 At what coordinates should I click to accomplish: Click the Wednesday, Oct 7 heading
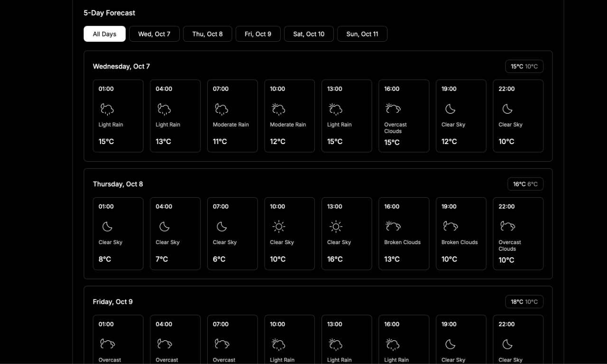click(x=121, y=66)
